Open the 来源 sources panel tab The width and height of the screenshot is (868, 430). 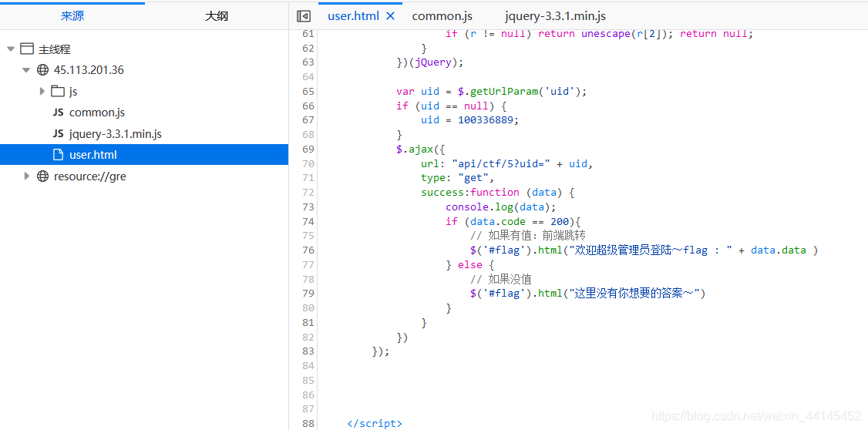click(x=72, y=16)
